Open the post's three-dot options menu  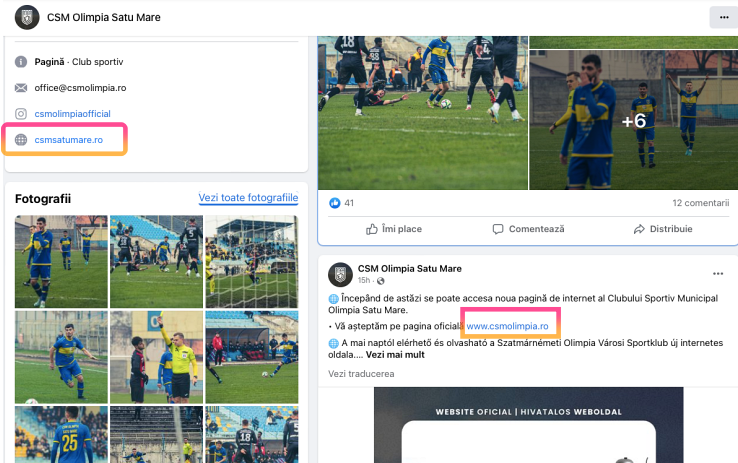(x=718, y=273)
